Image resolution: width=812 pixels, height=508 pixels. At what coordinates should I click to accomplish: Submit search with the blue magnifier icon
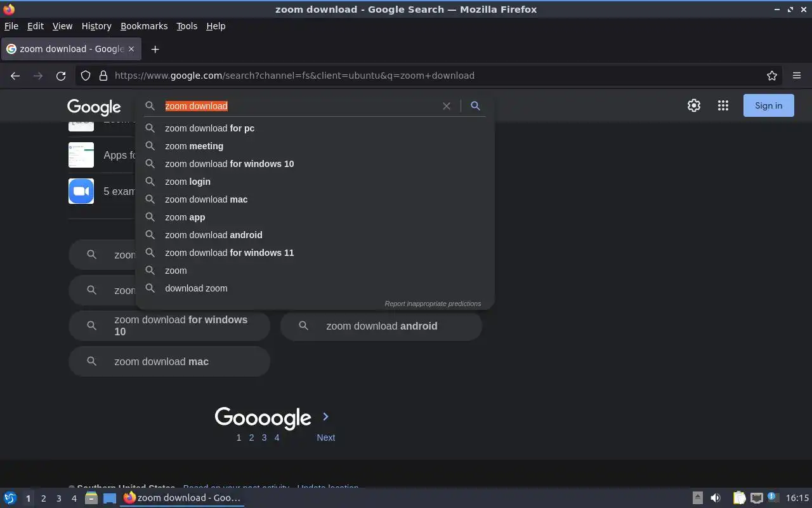pyautogui.click(x=475, y=106)
